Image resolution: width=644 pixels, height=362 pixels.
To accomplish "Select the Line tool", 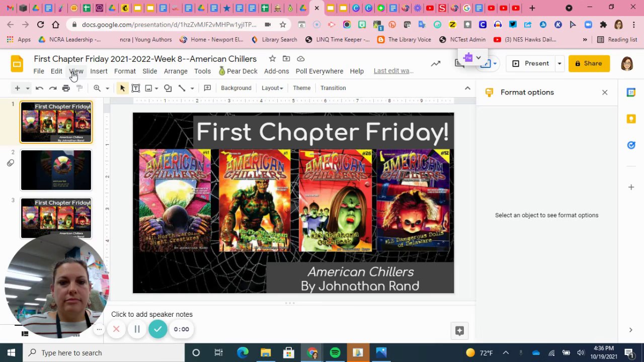I will 182,88.
